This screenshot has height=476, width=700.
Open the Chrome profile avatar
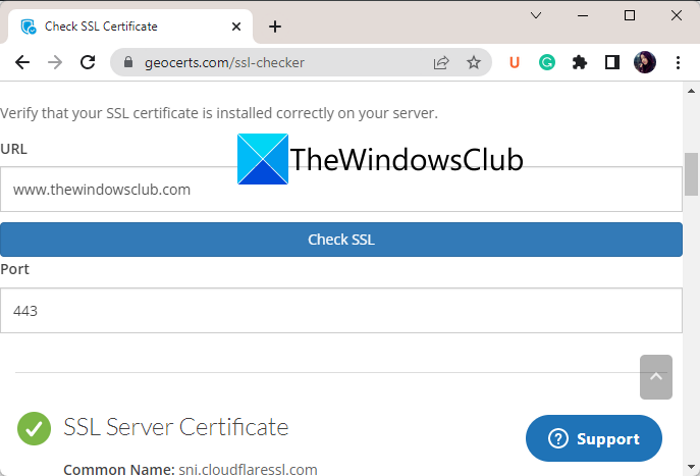645,63
